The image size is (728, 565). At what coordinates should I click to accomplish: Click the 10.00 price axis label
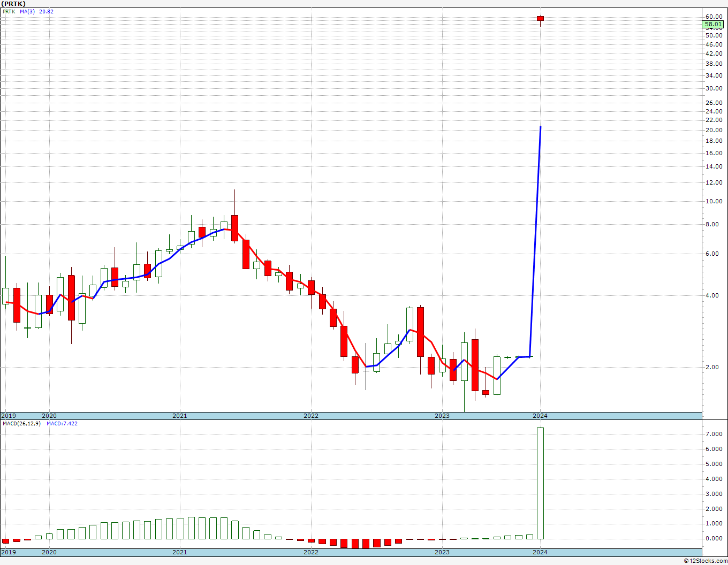(714, 201)
